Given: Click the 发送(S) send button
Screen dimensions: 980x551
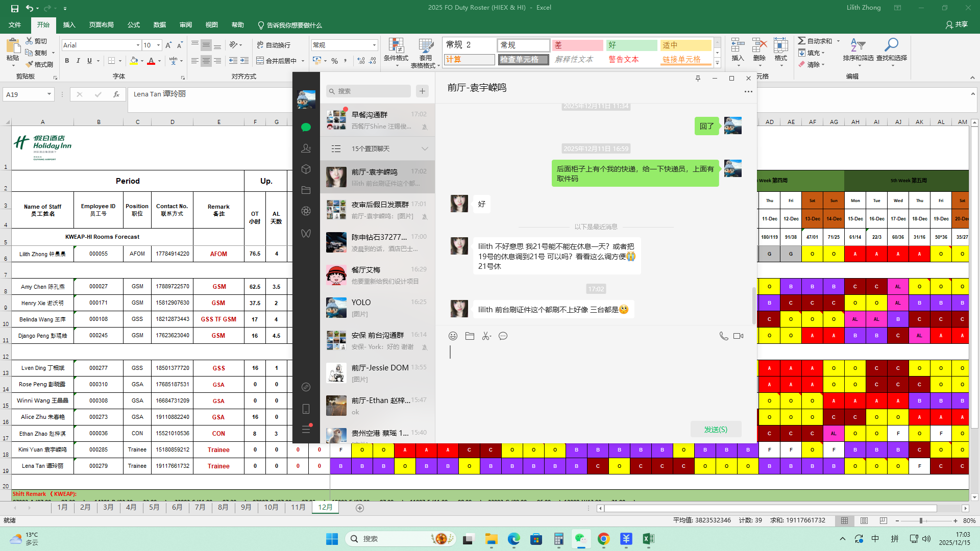Looking at the screenshot, I should [x=716, y=429].
